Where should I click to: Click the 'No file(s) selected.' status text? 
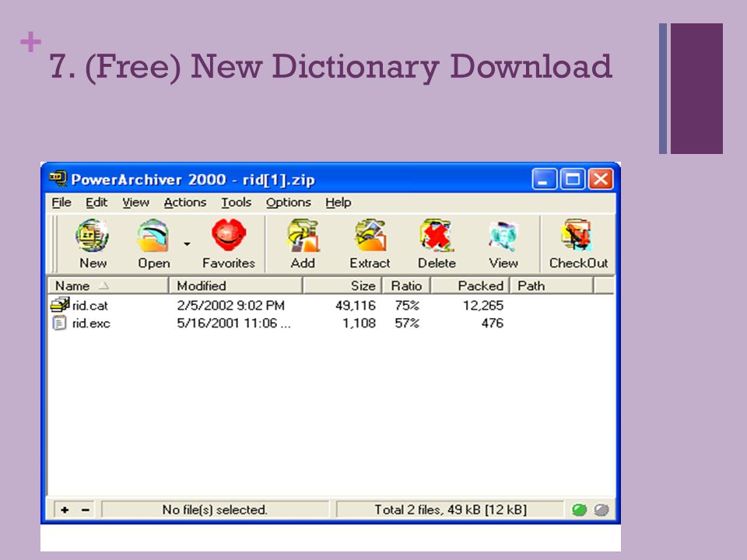coord(215,510)
